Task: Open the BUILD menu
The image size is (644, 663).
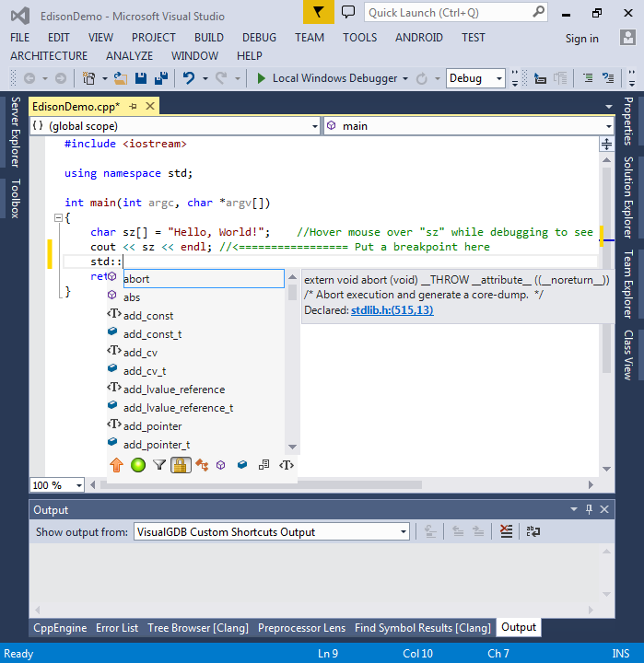Action: (208, 38)
